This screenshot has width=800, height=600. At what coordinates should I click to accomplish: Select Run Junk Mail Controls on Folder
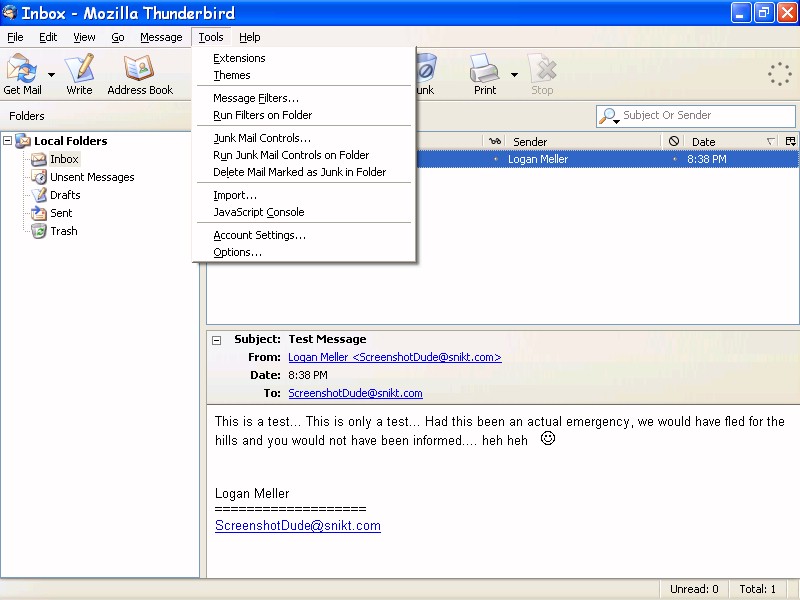[x=304, y=155]
